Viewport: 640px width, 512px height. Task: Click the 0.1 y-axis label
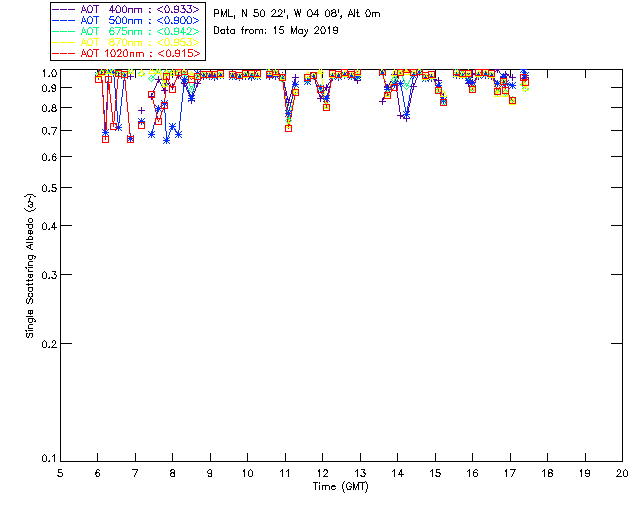(49, 459)
